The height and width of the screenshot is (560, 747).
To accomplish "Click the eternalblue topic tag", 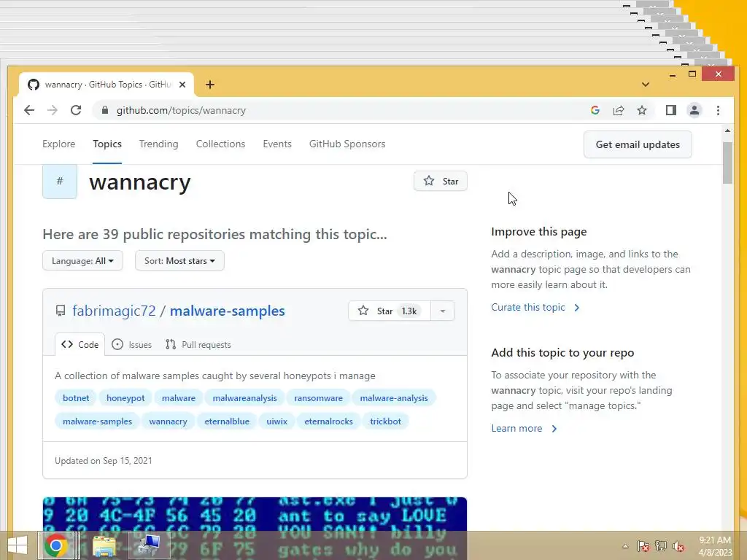I will pyautogui.click(x=227, y=421).
